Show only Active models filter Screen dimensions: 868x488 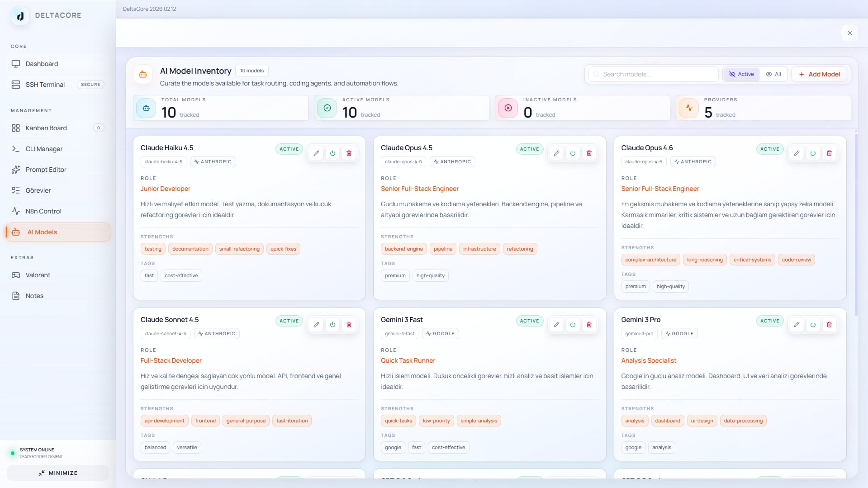point(741,74)
